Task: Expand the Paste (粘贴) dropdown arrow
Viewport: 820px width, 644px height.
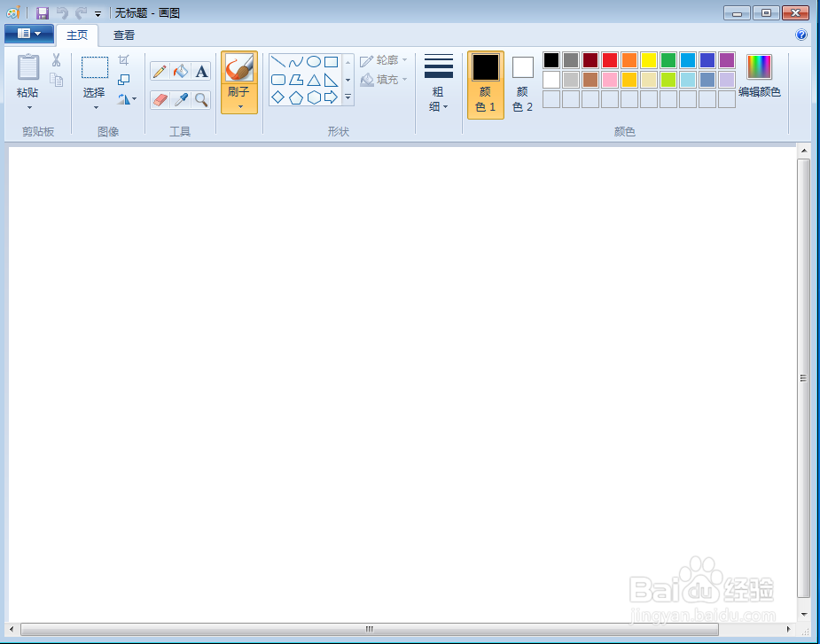Action: tap(29, 107)
